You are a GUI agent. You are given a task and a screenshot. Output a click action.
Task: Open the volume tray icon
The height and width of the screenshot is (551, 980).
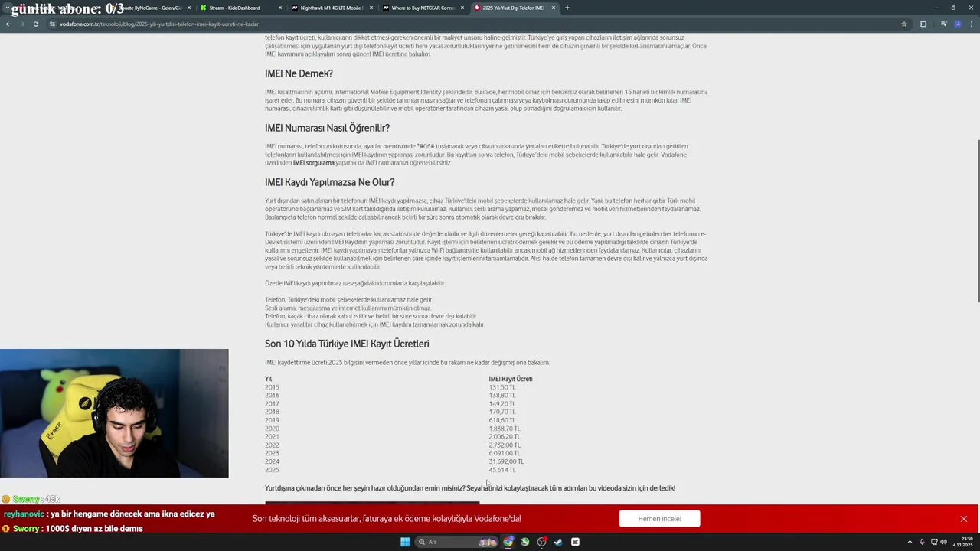pyautogui.click(x=943, y=542)
